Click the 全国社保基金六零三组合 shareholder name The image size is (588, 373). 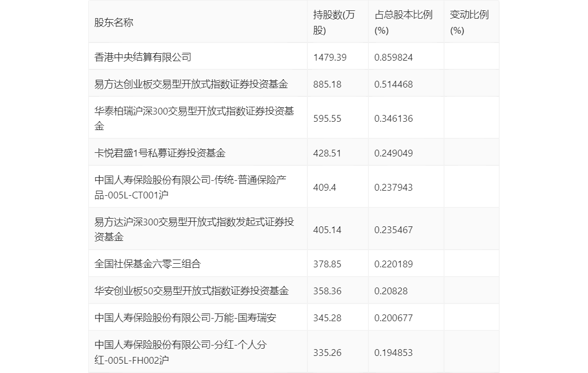pos(148,264)
